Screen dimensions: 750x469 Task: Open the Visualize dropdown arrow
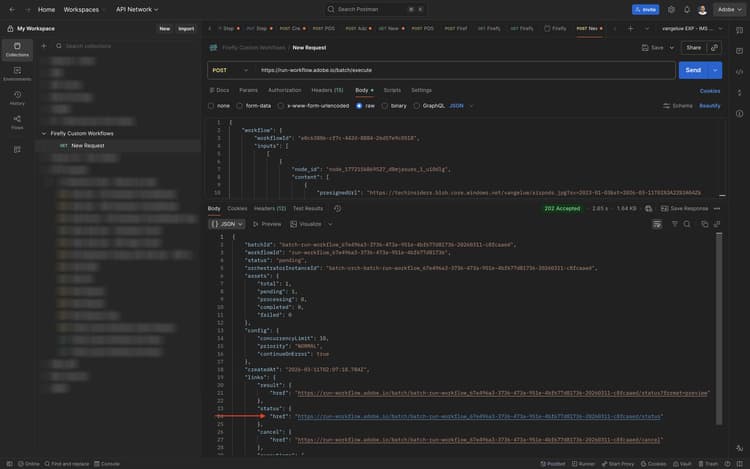click(330, 224)
